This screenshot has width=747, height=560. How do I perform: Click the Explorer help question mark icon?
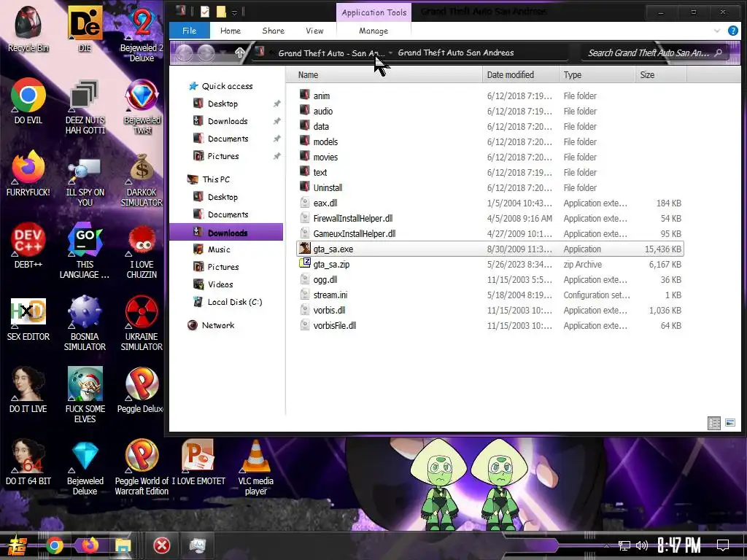732,31
